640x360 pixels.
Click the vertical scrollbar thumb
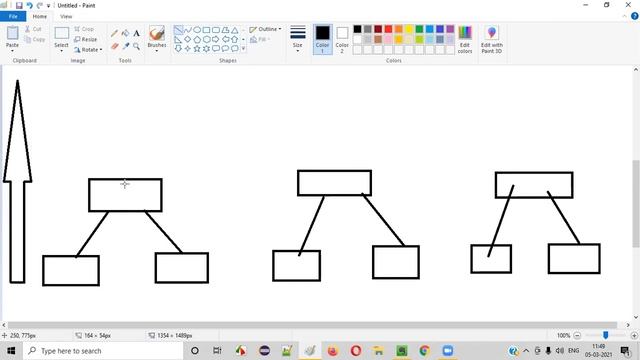(x=636, y=204)
